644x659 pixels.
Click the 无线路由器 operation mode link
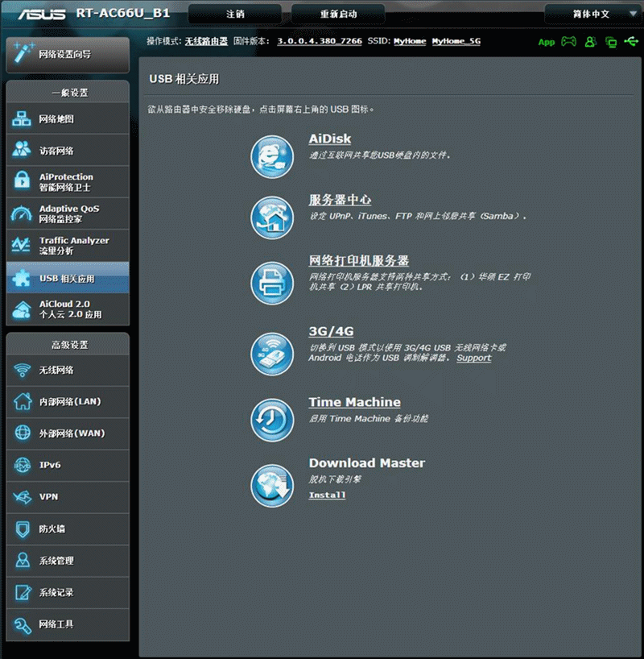coord(206,41)
